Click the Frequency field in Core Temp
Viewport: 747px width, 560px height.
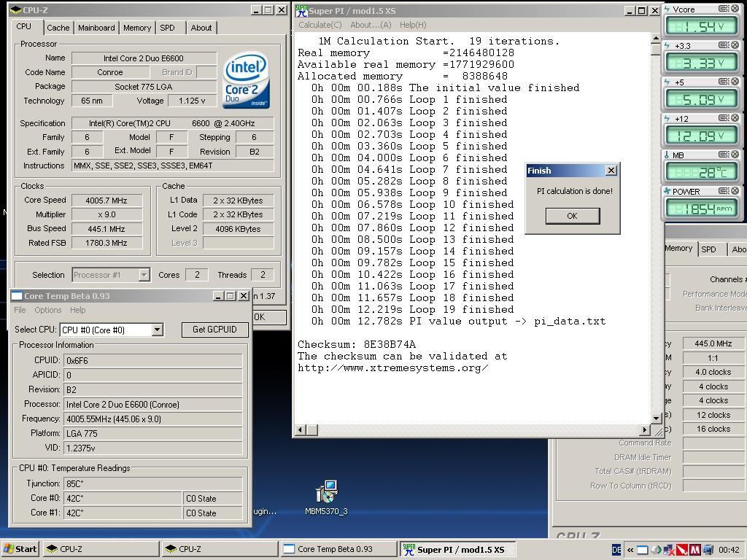point(153,419)
